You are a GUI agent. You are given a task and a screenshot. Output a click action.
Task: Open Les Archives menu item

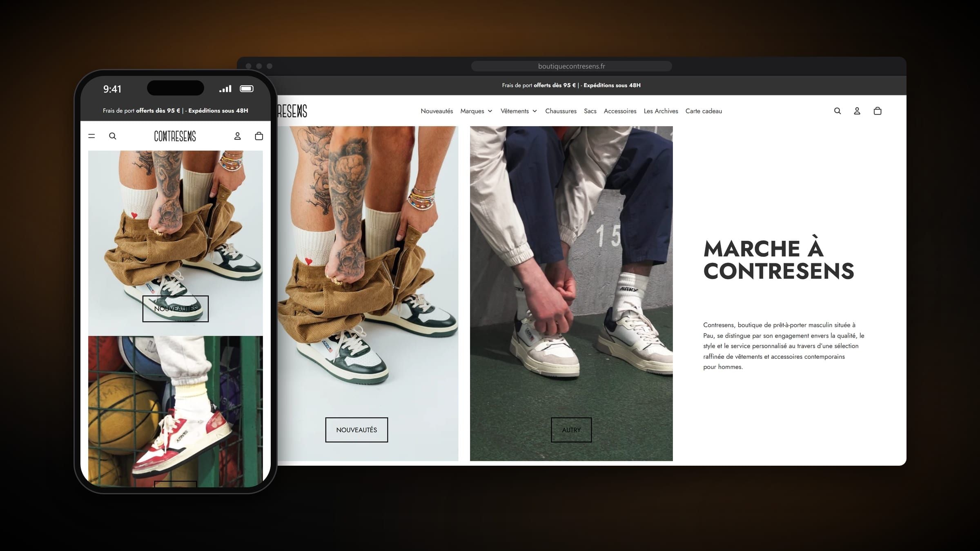661,111
